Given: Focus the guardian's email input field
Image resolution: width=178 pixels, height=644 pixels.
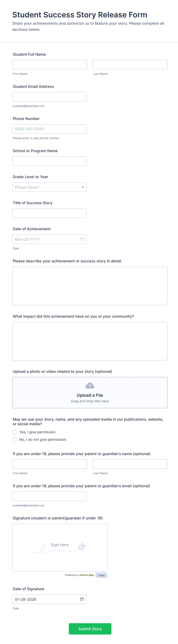Looking at the screenshot, I should tap(50, 496).
